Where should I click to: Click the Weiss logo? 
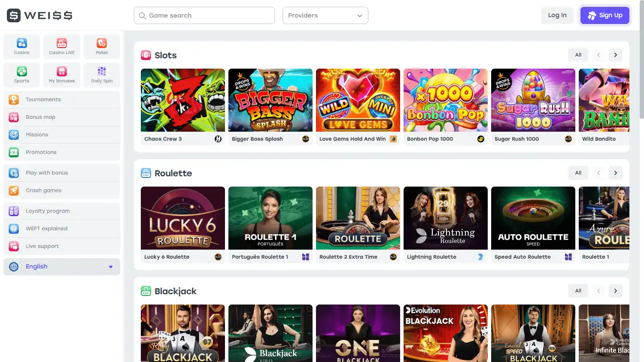[x=39, y=15]
